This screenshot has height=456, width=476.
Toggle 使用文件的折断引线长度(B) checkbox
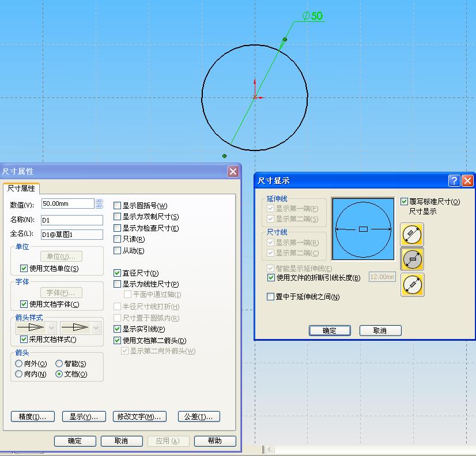271,277
